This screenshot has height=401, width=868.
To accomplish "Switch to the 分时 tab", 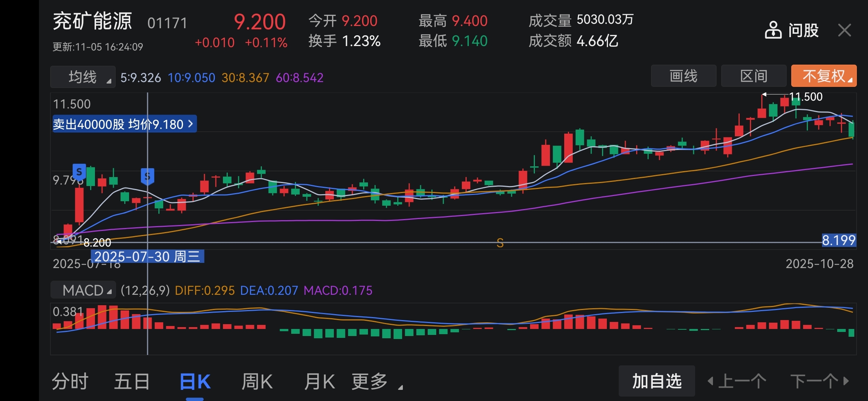I will click(x=70, y=382).
